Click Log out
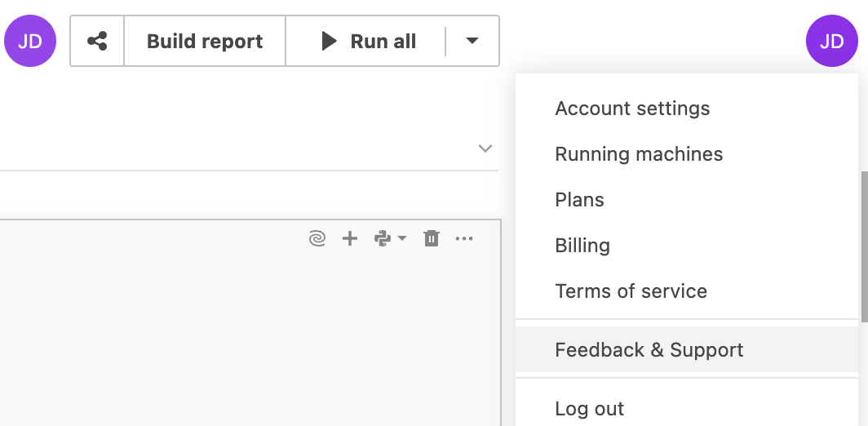The image size is (868, 426). [x=589, y=409]
